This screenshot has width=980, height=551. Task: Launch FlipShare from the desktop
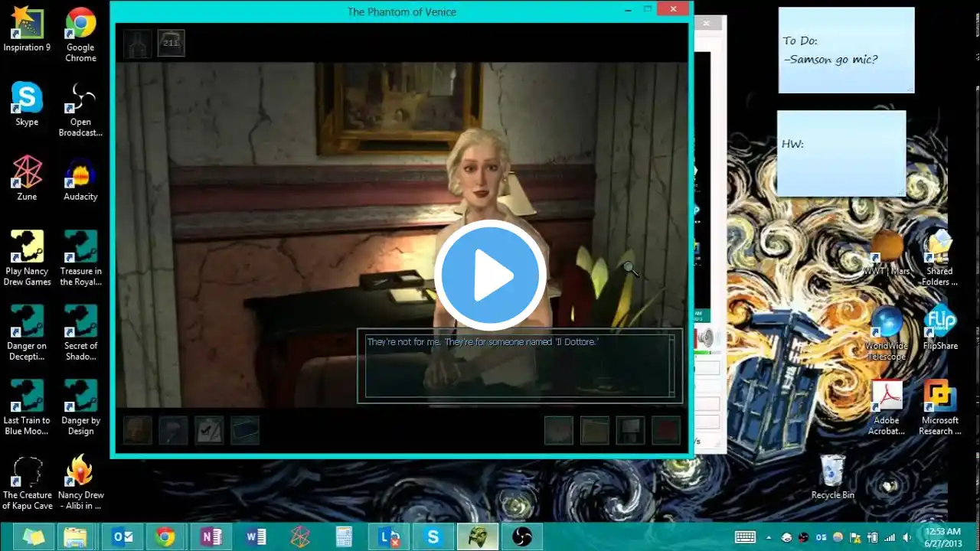(939, 328)
